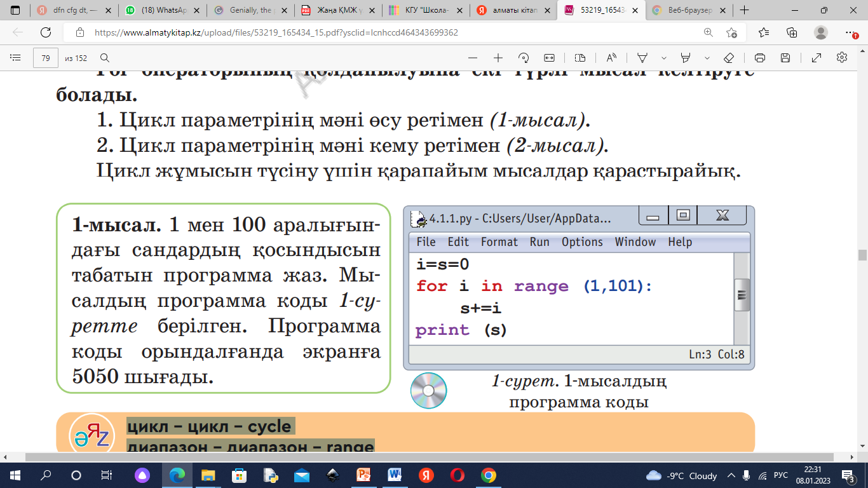Viewport: 868px width, 488px height.
Task: Save the PDF with the floppy icon
Action: tap(785, 58)
